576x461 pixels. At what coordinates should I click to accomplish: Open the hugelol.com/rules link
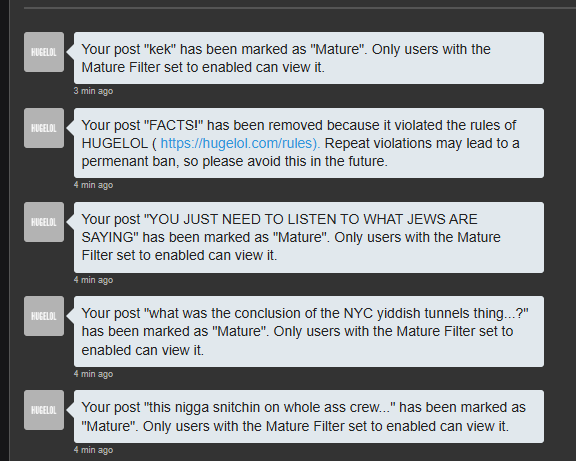240,143
